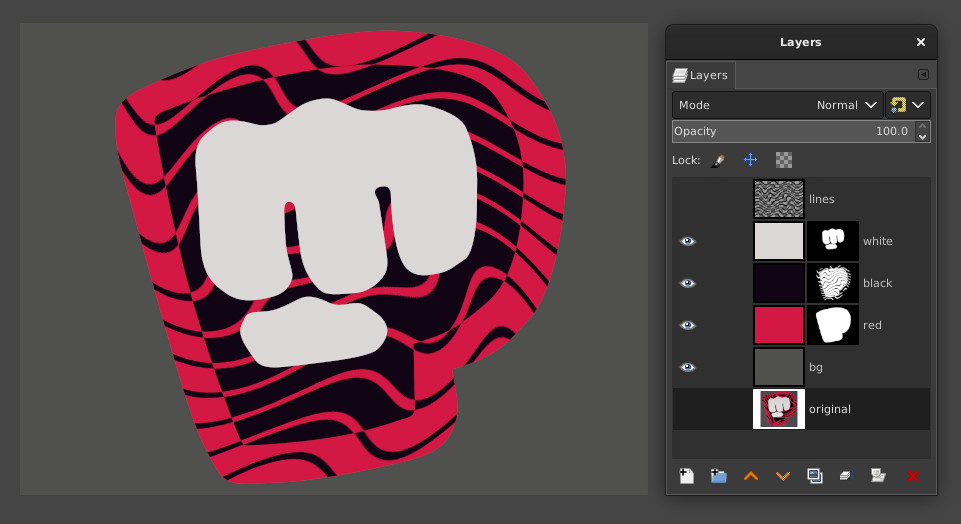Anchor the floating layer
This screenshot has height=524, width=961.
tap(846, 476)
